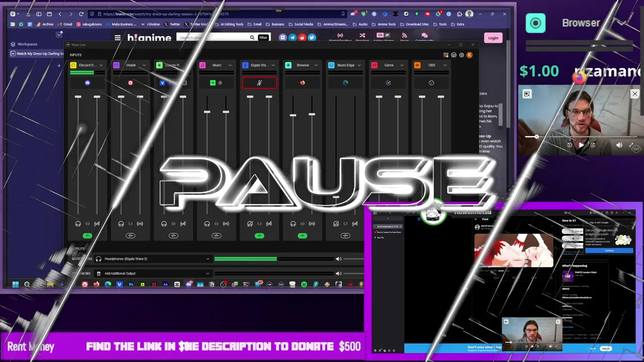Click the browser reload button
Viewport: 644px width, 362px height.
click(82, 14)
